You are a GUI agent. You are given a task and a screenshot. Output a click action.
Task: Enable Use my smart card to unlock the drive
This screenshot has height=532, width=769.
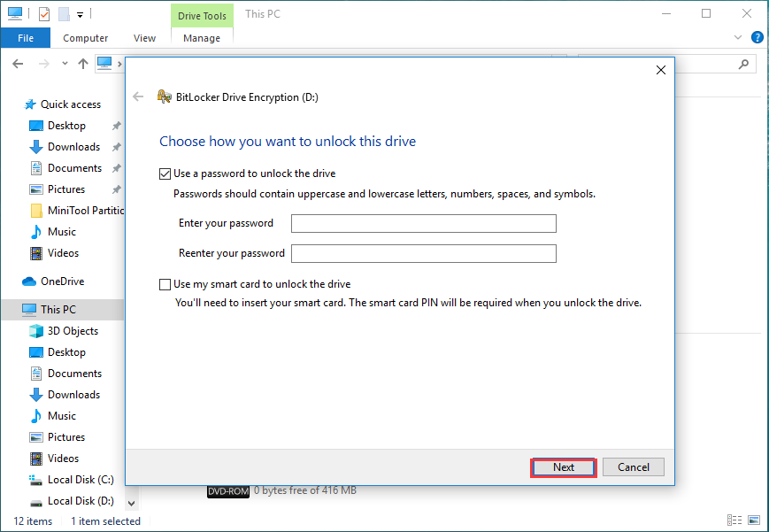click(165, 285)
